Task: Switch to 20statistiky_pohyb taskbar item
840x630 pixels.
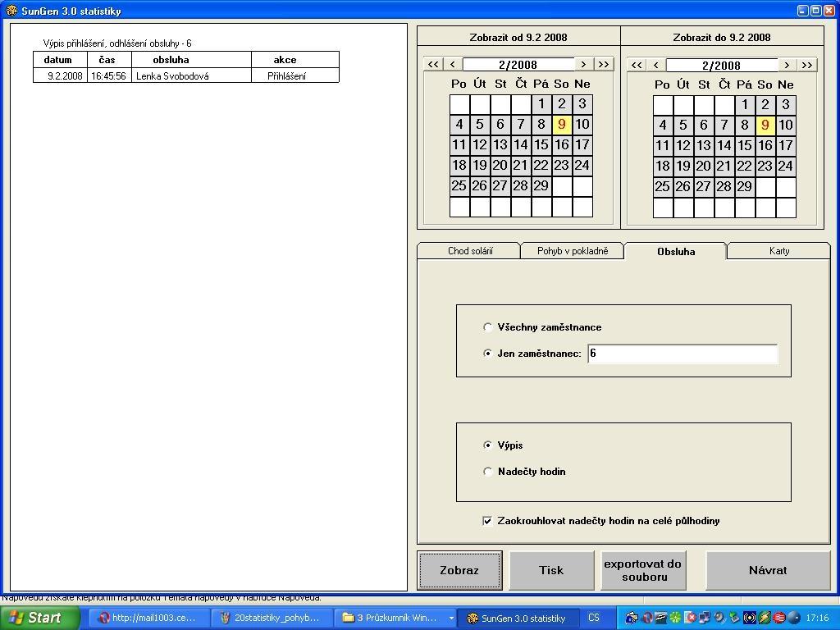Action: click(x=272, y=618)
